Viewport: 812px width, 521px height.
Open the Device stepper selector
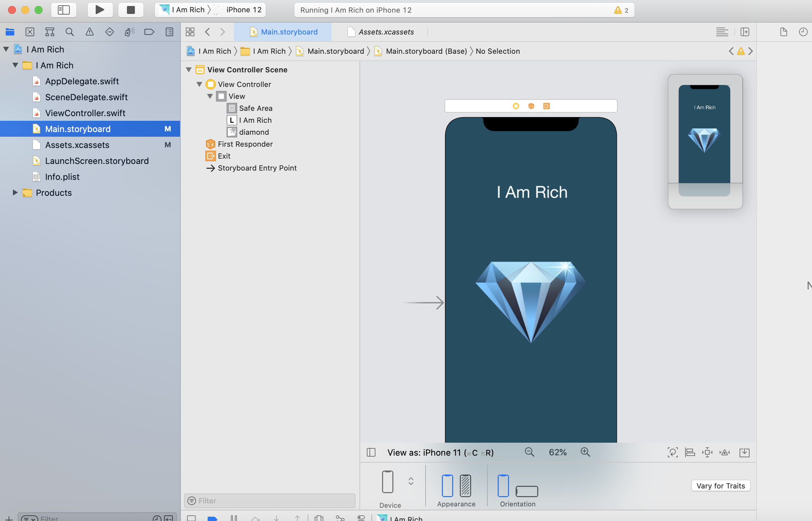[x=411, y=481]
